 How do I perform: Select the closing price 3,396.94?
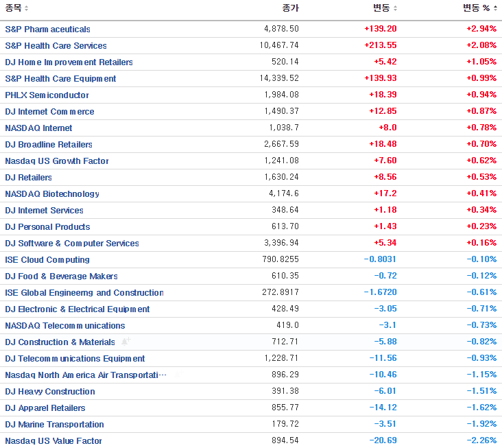click(281, 243)
